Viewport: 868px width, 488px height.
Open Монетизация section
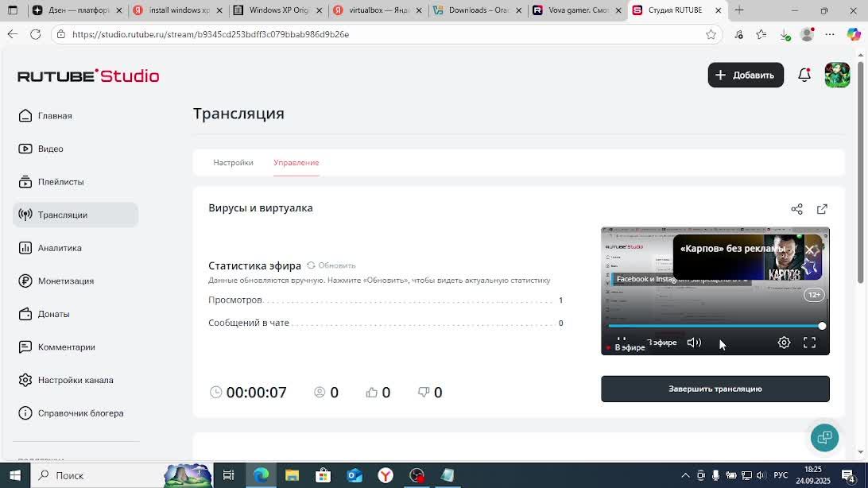pos(56,281)
